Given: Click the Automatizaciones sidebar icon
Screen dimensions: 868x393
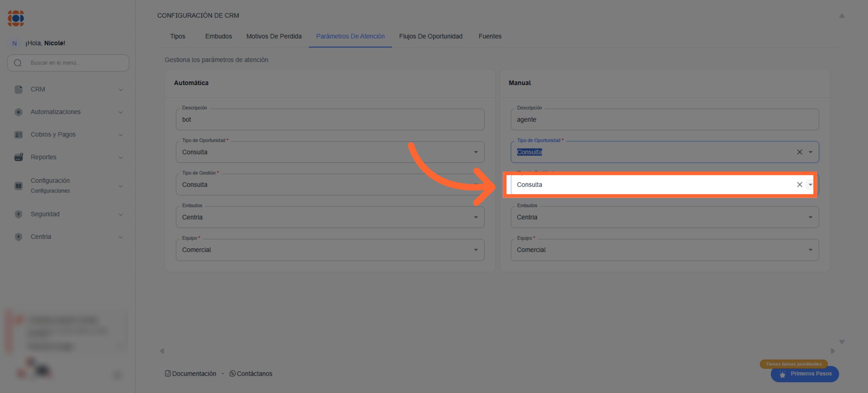Looking at the screenshot, I should click(x=18, y=112).
